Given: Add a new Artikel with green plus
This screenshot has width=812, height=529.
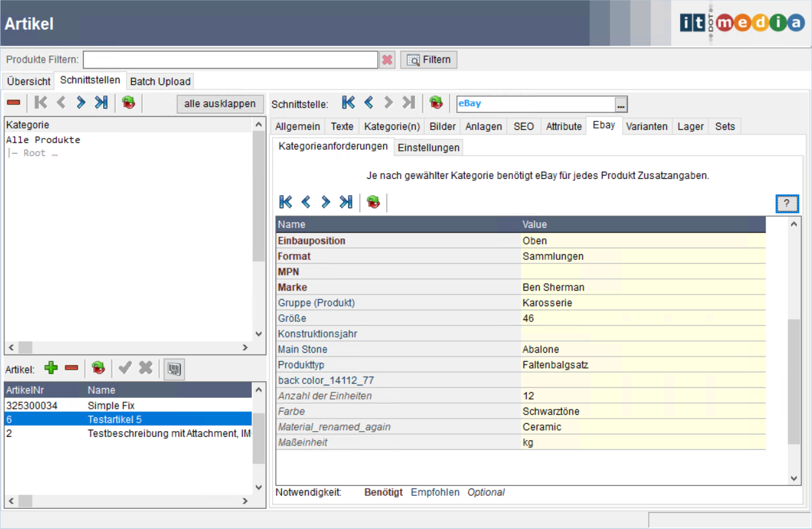Looking at the screenshot, I should [51, 368].
